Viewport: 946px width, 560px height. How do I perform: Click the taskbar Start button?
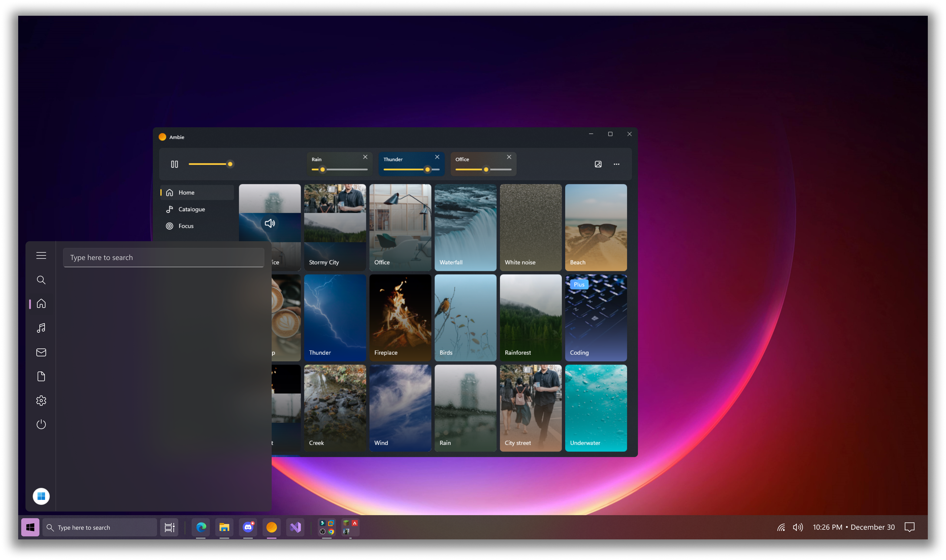30,527
